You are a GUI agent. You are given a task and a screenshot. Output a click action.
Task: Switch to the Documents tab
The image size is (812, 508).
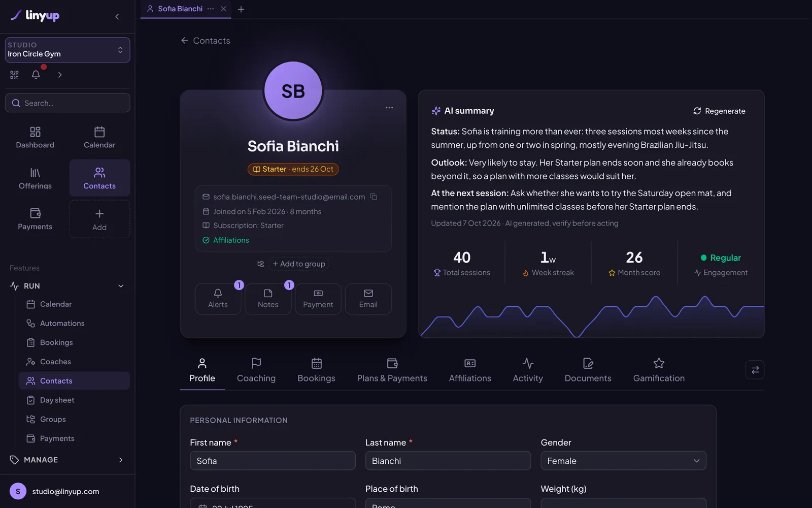[588, 370]
